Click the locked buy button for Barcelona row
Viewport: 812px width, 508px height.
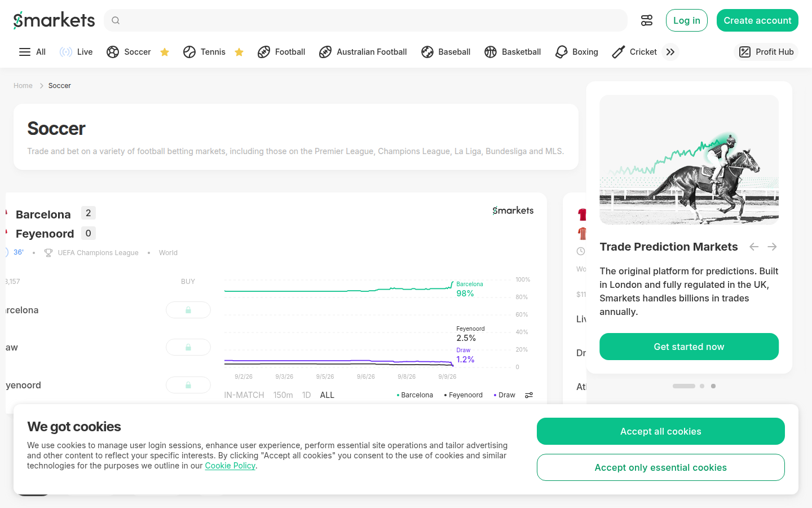tap(188, 310)
